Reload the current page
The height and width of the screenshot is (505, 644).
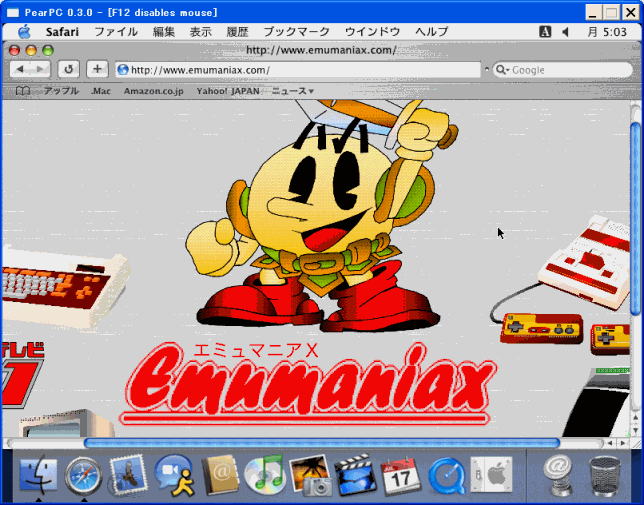[68, 69]
